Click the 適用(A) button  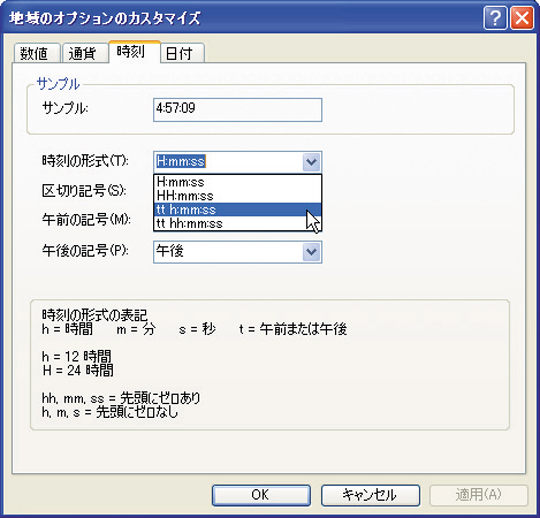click(x=478, y=495)
